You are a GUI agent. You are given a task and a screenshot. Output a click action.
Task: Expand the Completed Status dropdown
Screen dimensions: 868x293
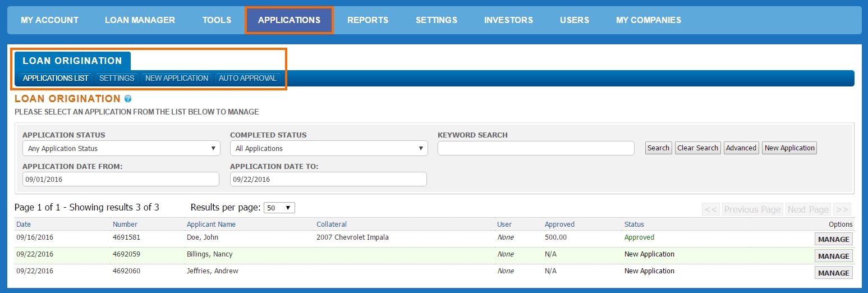point(329,148)
